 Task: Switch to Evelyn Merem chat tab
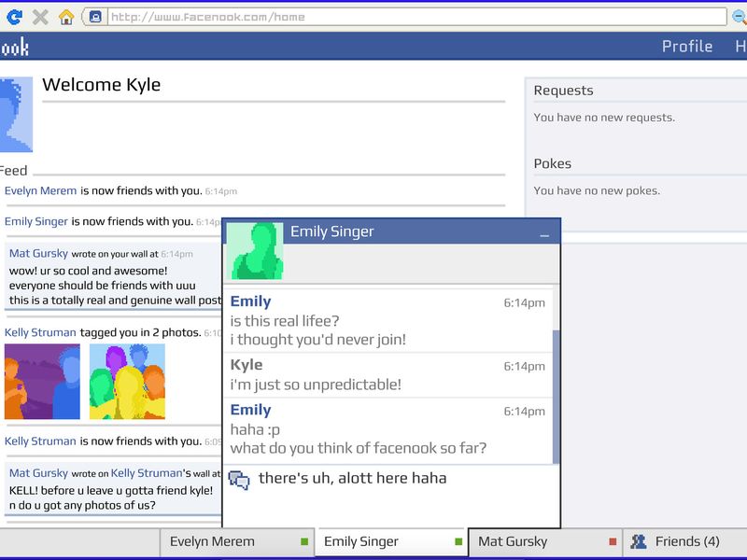click(x=237, y=542)
